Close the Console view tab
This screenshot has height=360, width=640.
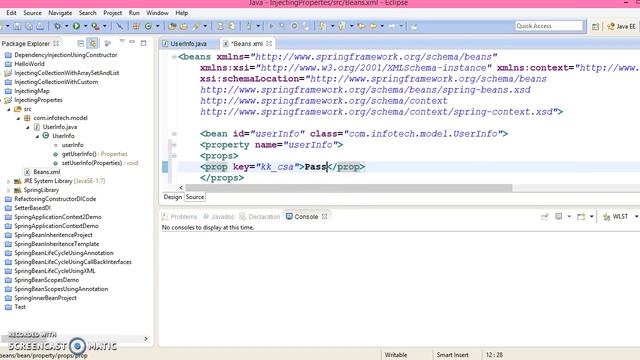click(x=324, y=216)
